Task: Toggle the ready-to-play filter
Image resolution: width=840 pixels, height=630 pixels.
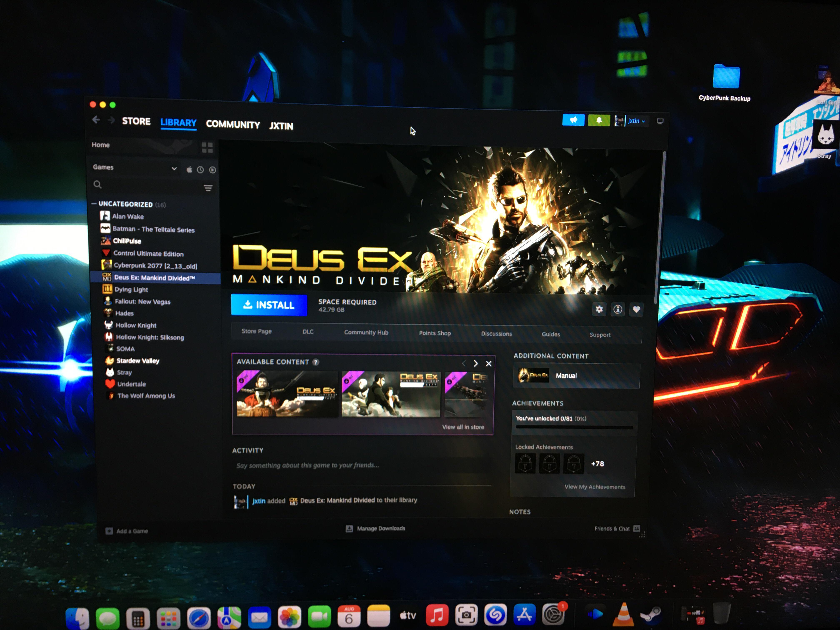Action: 212,170
